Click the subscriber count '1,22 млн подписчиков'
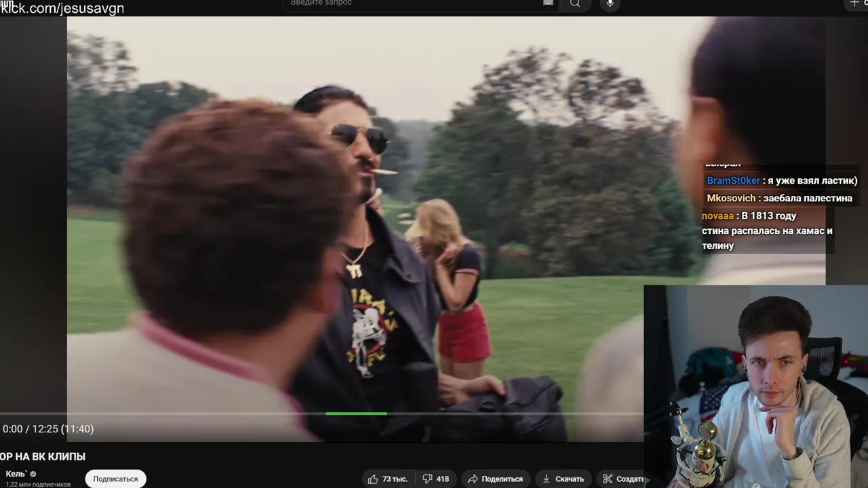This screenshot has width=868, height=488. point(38,485)
